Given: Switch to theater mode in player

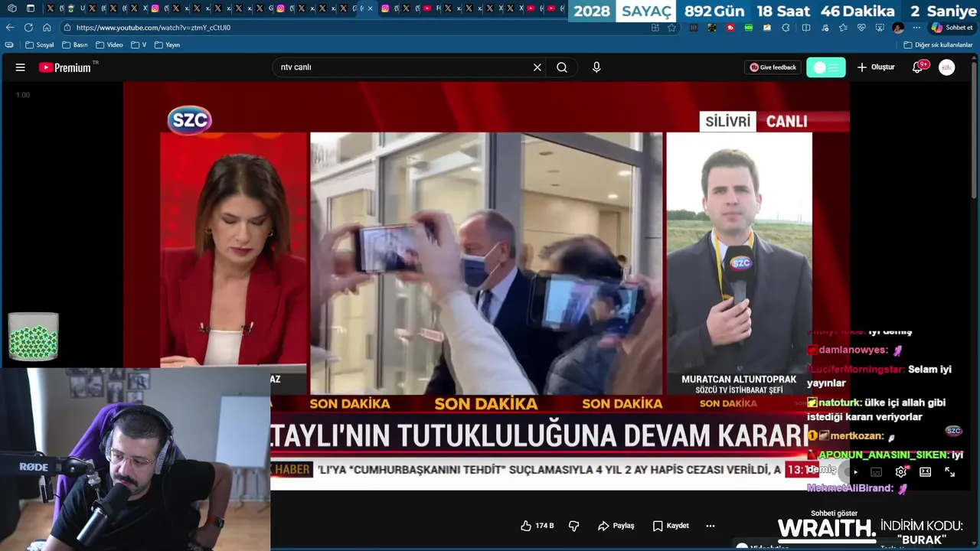Looking at the screenshot, I should coord(925,472).
